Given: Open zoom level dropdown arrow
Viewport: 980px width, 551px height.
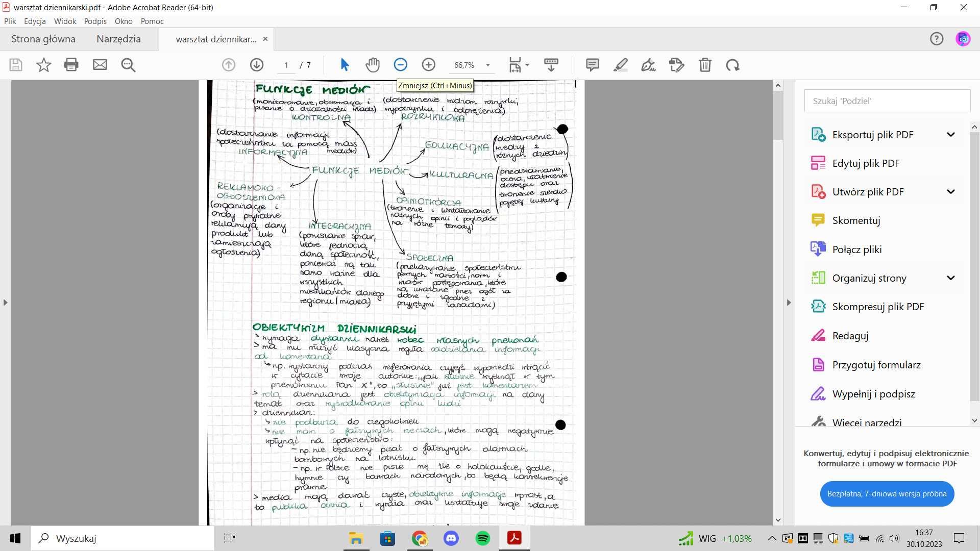Looking at the screenshot, I should [488, 65].
